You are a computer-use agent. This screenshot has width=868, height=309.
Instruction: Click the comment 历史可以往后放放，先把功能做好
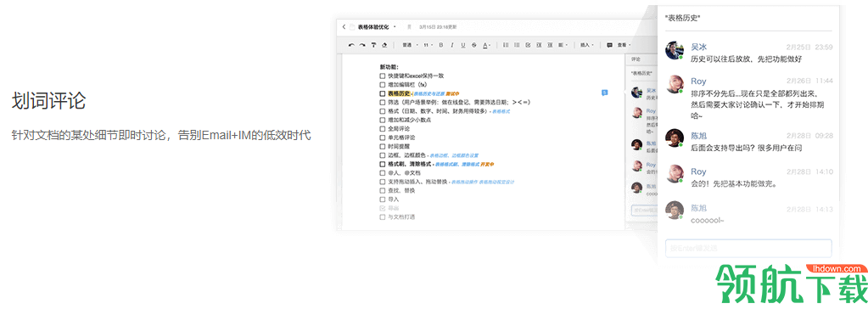click(747, 59)
